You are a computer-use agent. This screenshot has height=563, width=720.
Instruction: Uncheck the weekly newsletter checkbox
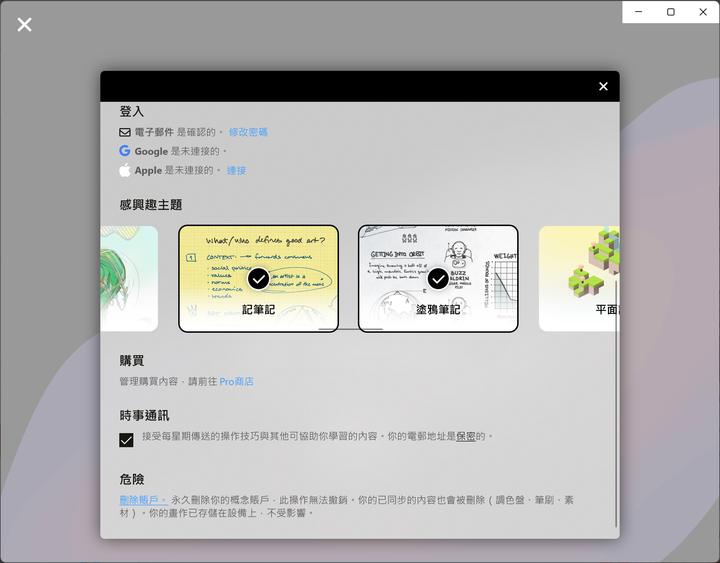point(126,440)
